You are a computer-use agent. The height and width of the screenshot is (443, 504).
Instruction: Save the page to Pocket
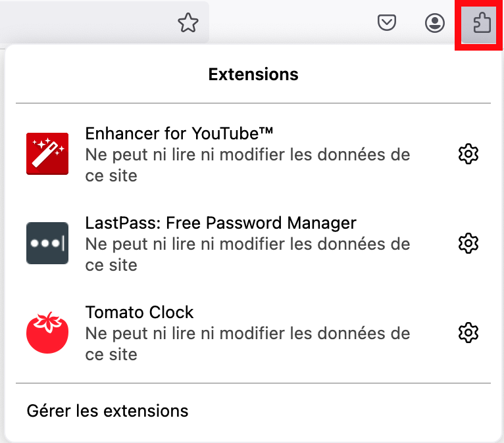coord(386,22)
